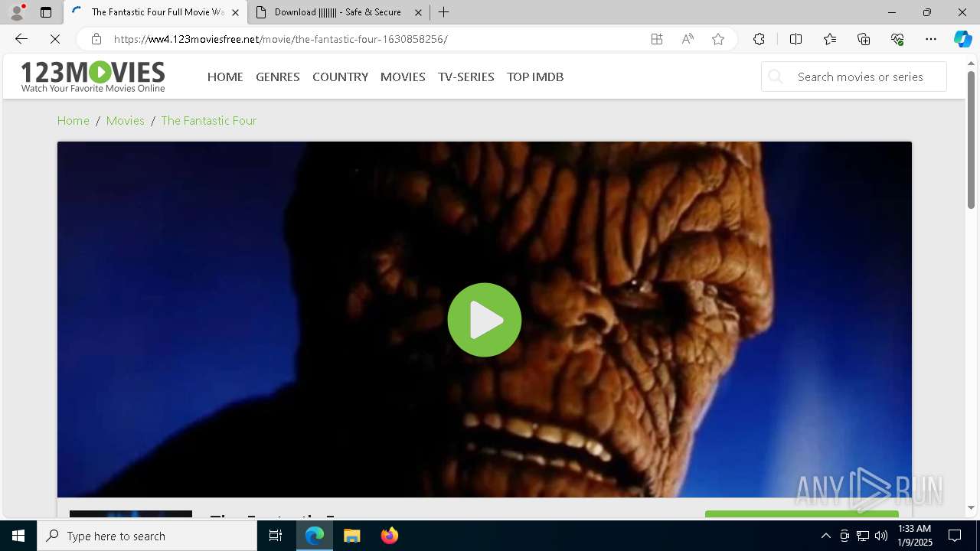Viewport: 980px width, 551px height.
Task: Click the address bar URL
Action: click(280, 39)
